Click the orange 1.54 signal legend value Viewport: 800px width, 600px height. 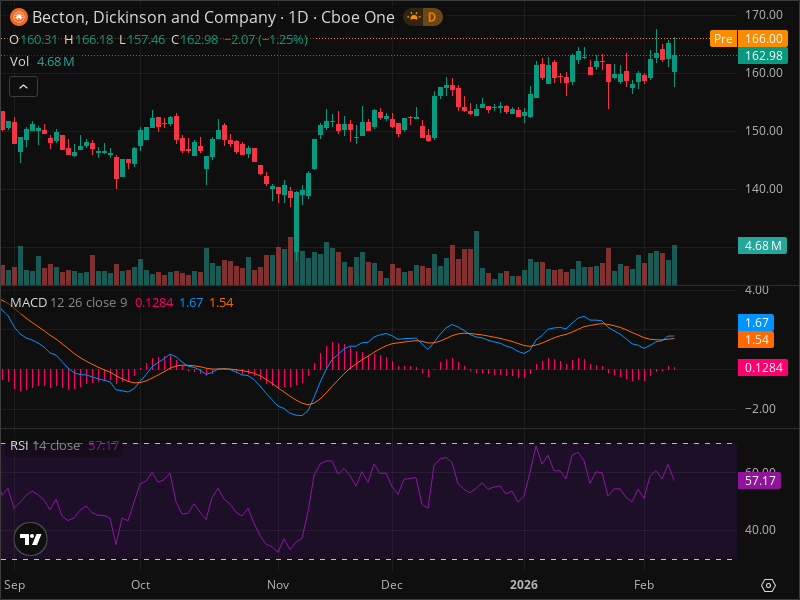click(x=221, y=303)
